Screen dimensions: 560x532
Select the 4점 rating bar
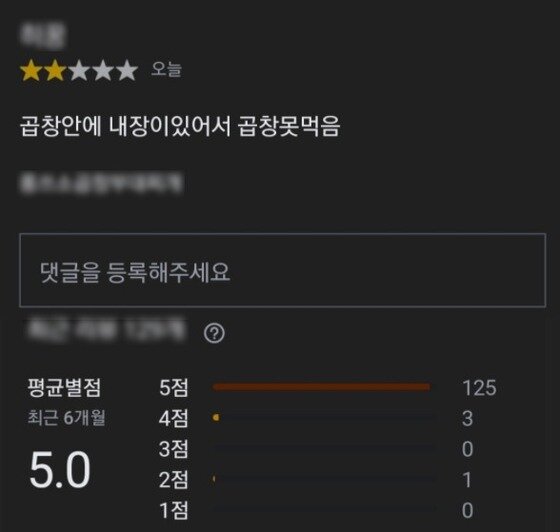click(x=324, y=417)
